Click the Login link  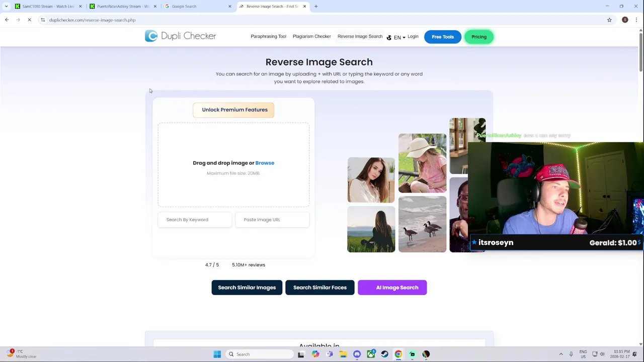pyautogui.click(x=413, y=37)
